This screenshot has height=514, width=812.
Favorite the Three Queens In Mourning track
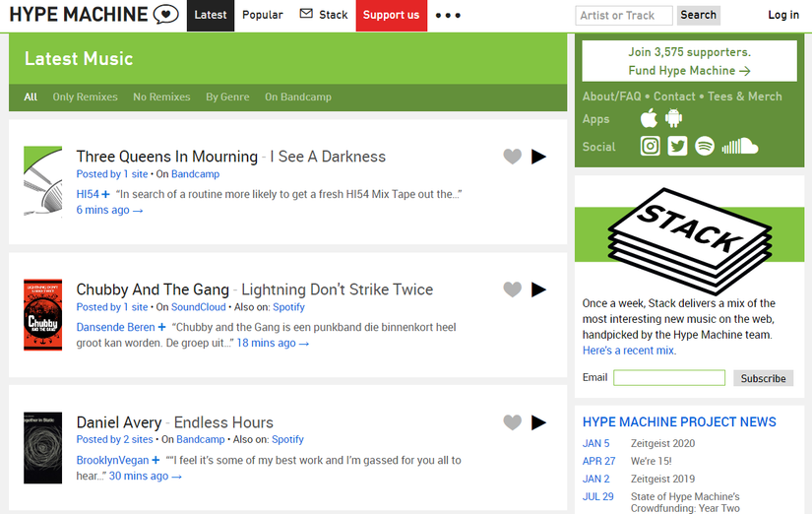(x=512, y=157)
